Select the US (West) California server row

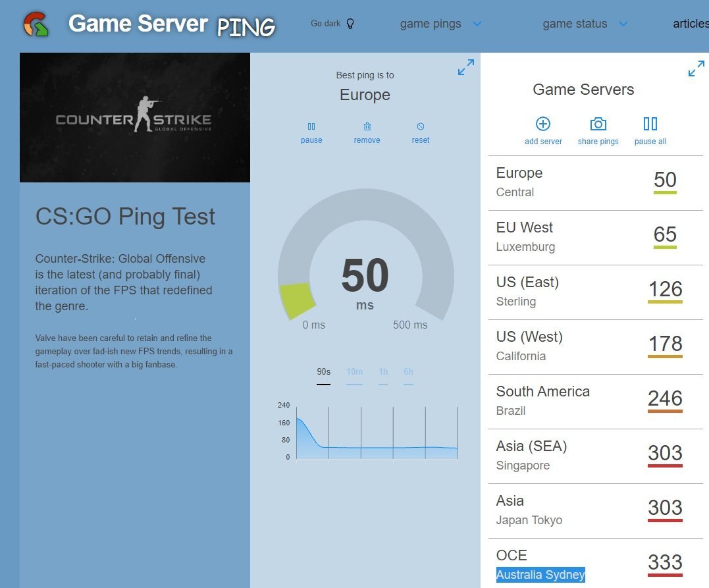tap(596, 347)
